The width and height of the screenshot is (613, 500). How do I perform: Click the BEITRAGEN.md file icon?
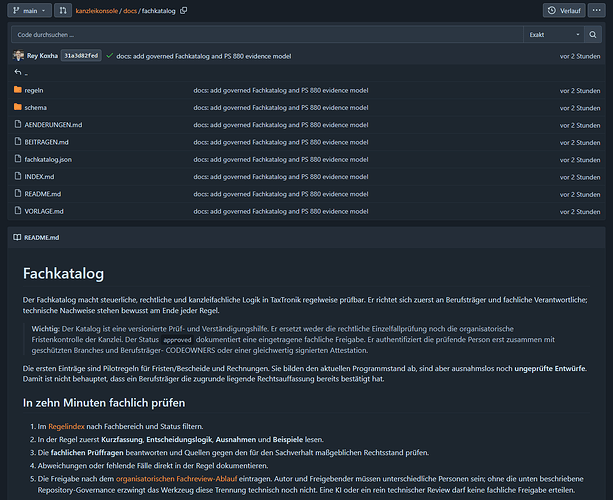coord(18,142)
